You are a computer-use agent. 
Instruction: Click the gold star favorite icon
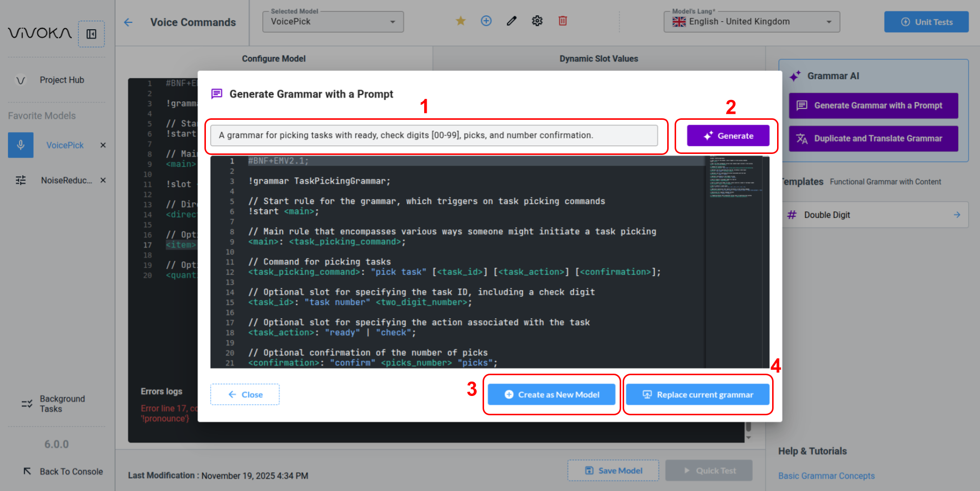460,21
